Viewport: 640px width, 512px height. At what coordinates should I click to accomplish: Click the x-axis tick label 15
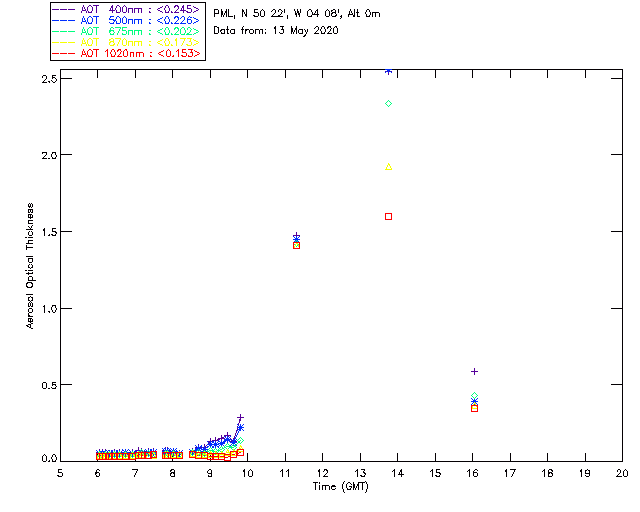435,473
